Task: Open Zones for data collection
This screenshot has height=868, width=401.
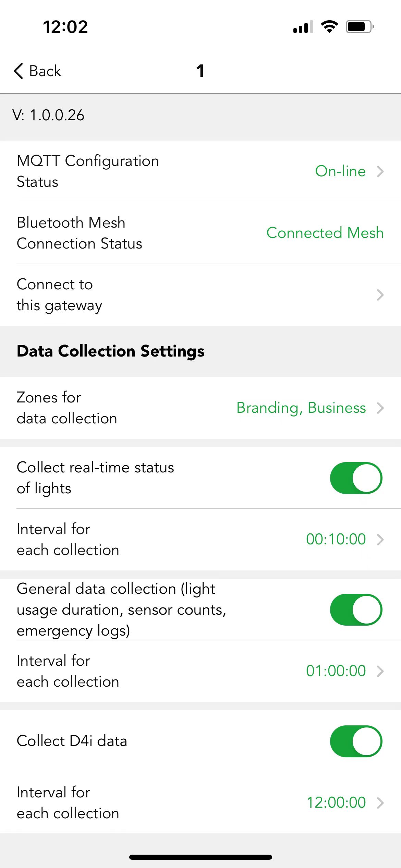Action: (x=200, y=408)
